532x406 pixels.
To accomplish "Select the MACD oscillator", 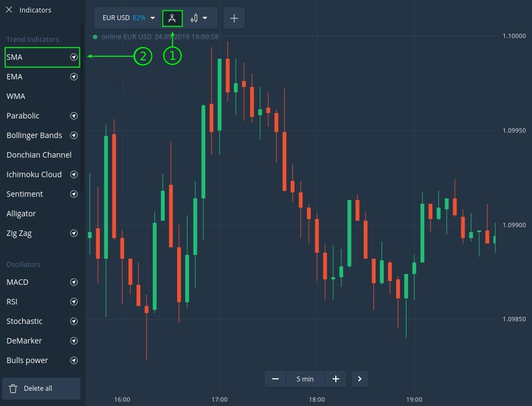I will pyautogui.click(x=17, y=282).
